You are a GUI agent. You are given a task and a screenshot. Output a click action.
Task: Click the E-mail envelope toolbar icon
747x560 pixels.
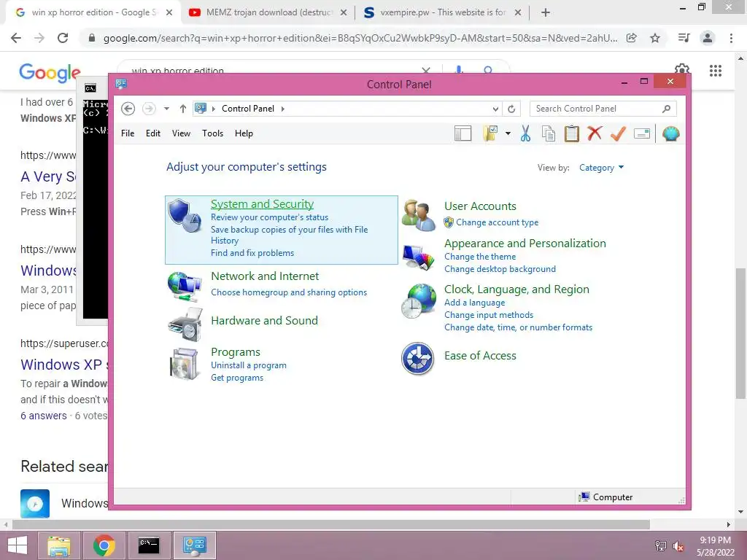tap(642, 134)
